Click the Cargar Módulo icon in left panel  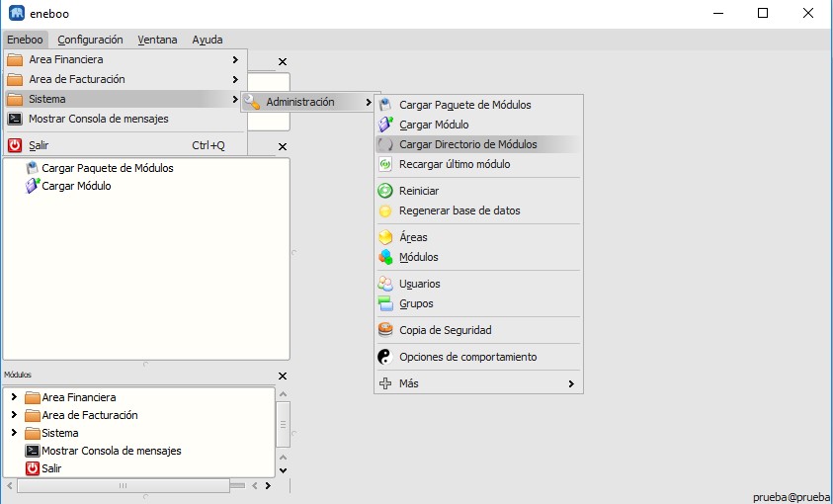pos(33,186)
